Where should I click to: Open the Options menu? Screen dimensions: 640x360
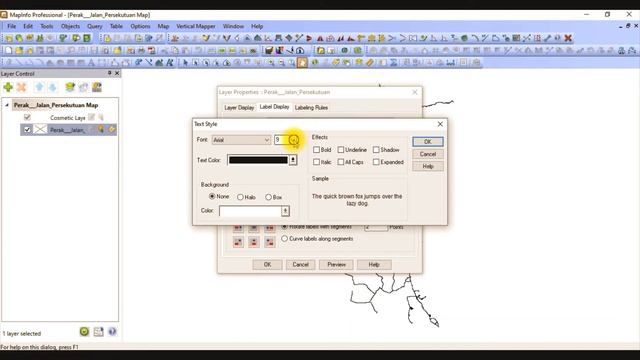pos(140,26)
